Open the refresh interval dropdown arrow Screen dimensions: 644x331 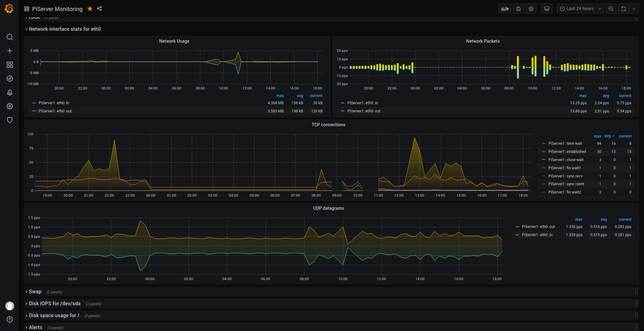pyautogui.click(x=634, y=9)
